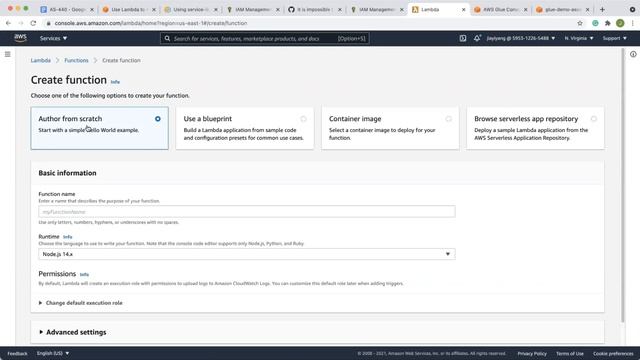Viewport: 640px width, 360px height.
Task: Open Info link next to Runtime
Action: click(x=67, y=237)
